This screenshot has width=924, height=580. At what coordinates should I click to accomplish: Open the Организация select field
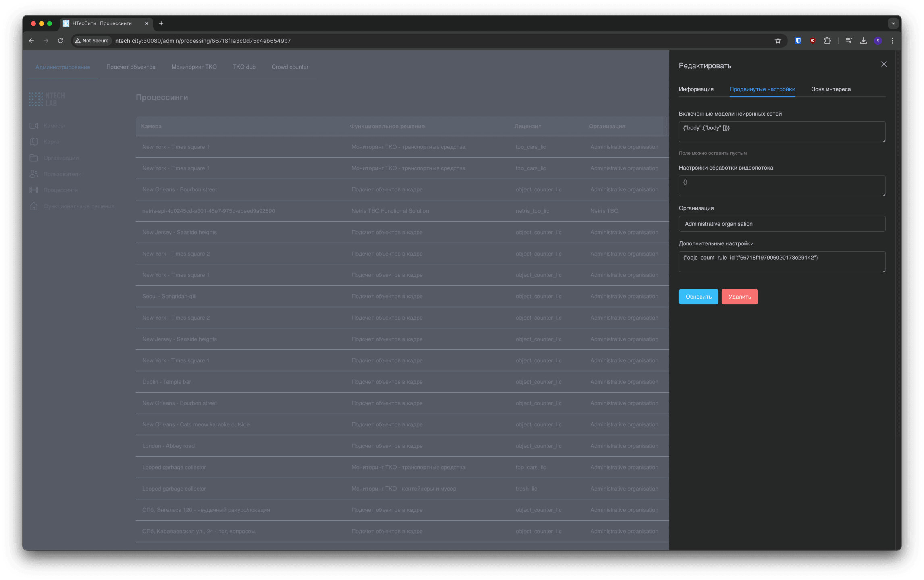[x=782, y=224]
